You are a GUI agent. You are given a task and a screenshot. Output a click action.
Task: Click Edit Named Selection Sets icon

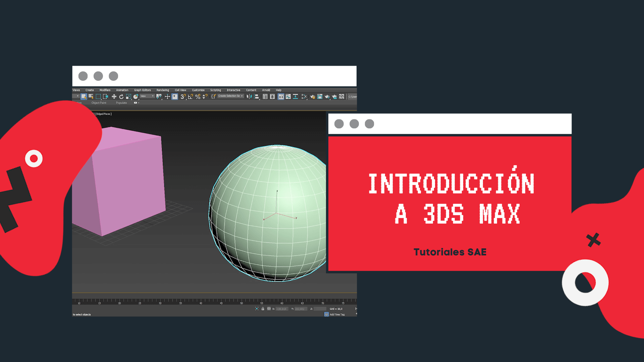click(213, 97)
